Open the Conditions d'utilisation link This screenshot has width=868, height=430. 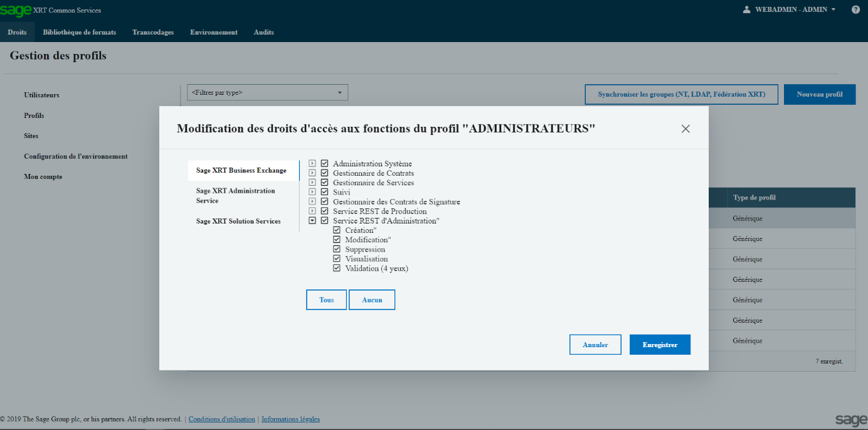coord(221,419)
